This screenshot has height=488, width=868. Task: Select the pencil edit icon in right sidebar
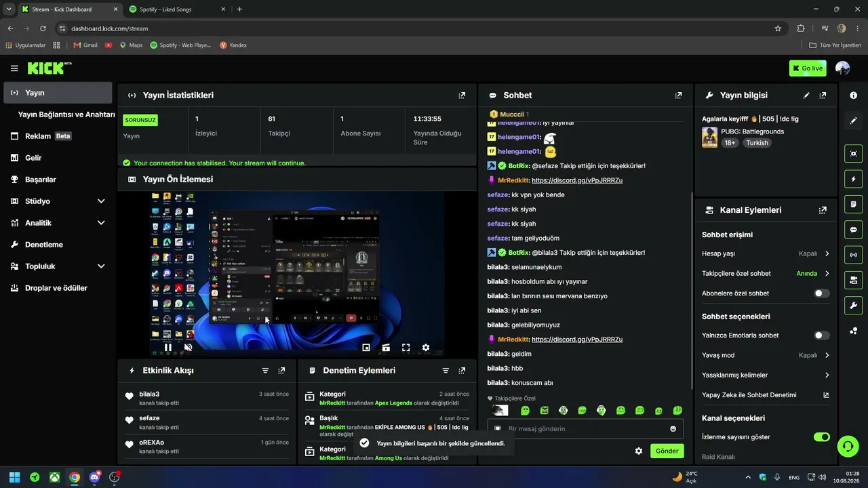[x=853, y=121]
